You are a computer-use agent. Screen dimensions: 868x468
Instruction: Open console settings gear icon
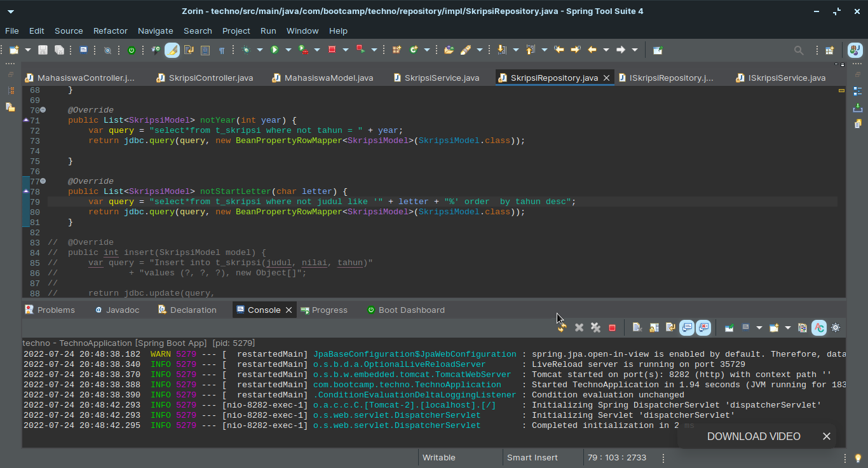pos(836,328)
